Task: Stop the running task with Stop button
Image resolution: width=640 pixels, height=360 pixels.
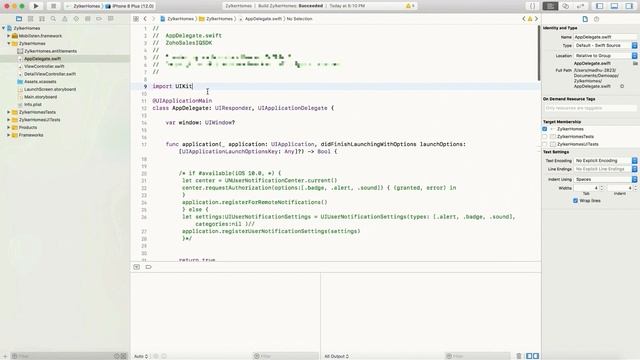Action: 53,6
